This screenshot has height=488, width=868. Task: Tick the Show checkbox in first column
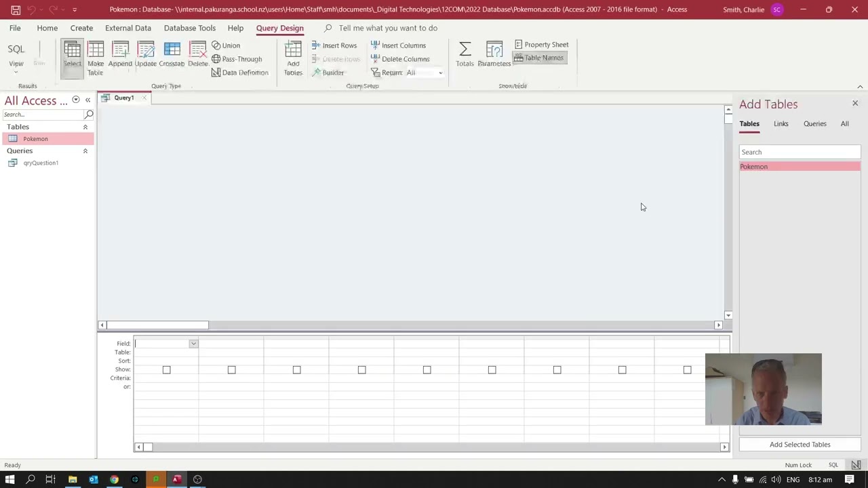tap(166, 369)
